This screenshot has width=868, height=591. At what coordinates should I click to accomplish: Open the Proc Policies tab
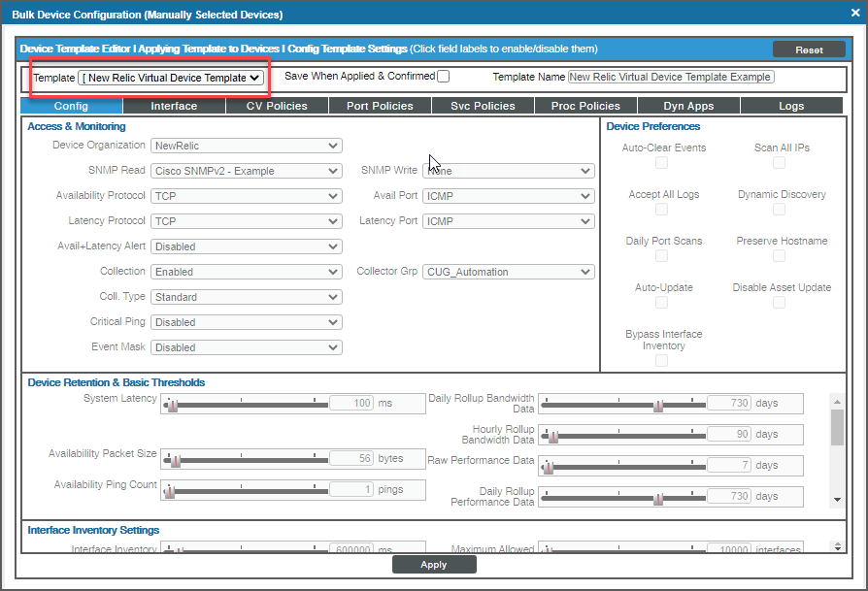(585, 106)
